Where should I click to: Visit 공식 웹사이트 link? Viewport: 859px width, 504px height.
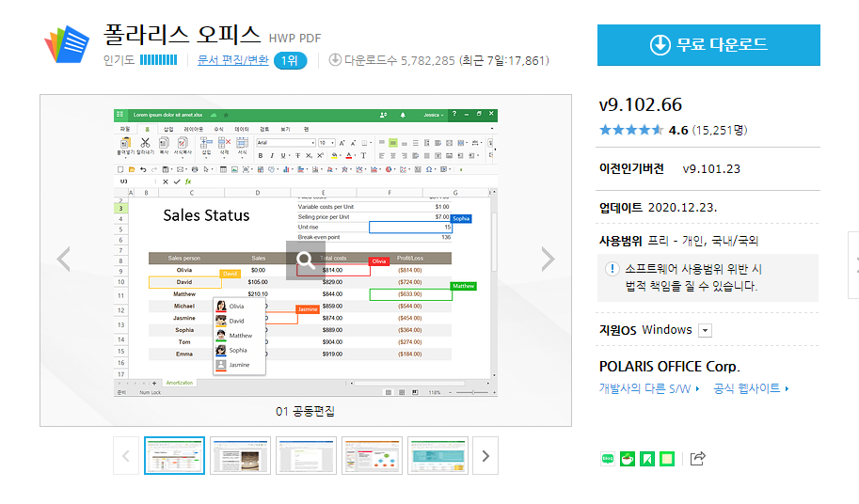point(751,388)
